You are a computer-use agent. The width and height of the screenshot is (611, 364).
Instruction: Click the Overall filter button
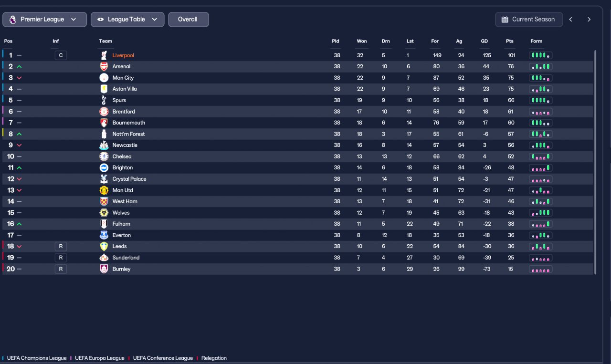point(189,20)
